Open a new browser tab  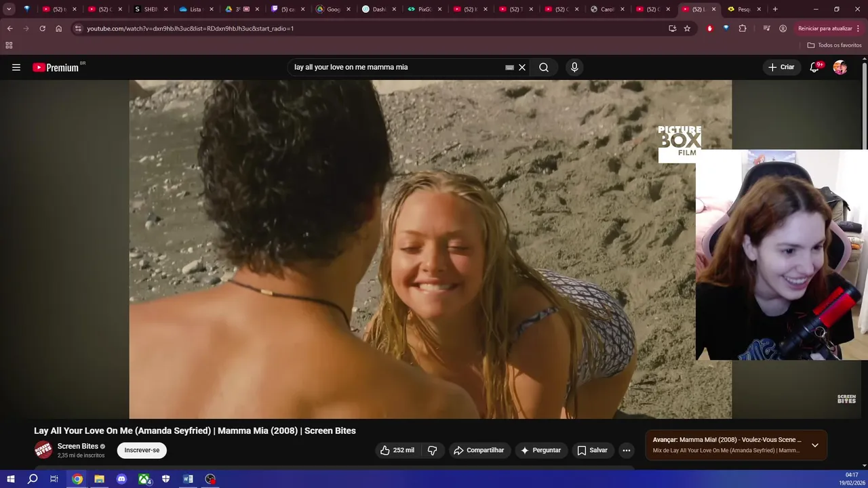tap(775, 9)
